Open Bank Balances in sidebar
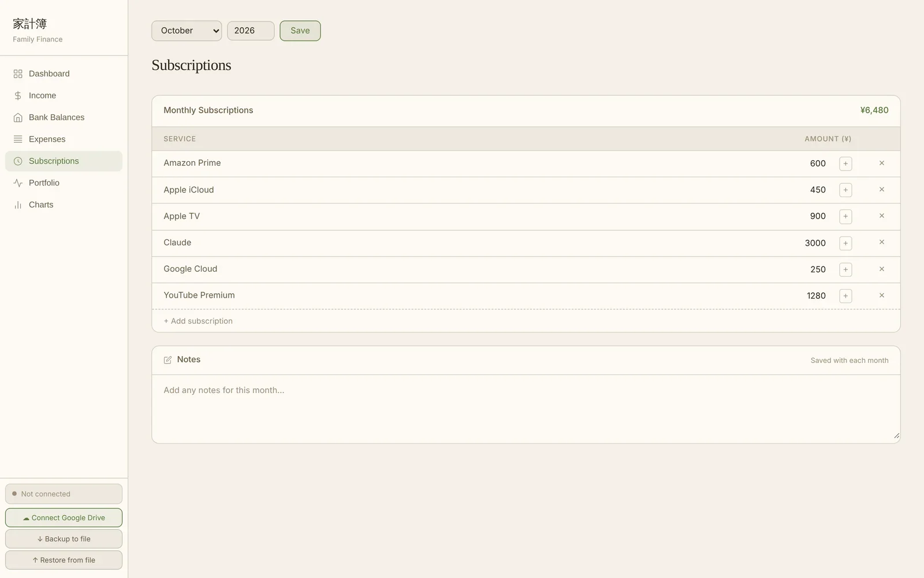This screenshot has width=924, height=578. coord(64,117)
